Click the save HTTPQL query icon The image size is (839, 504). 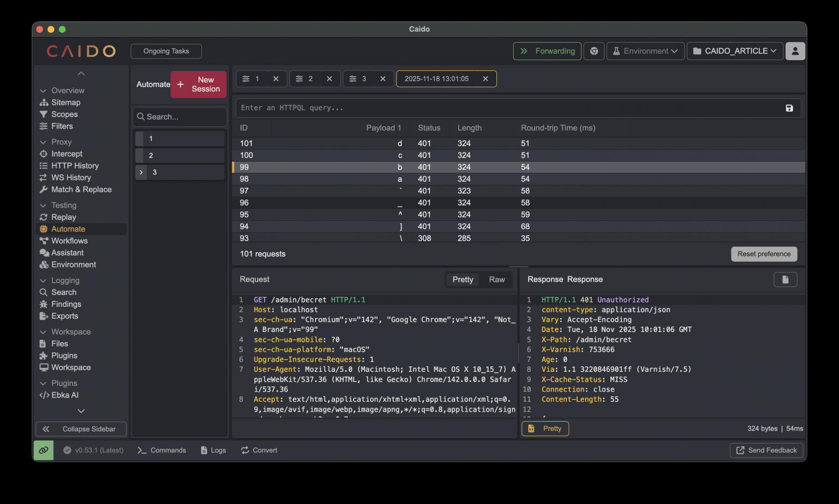click(789, 108)
